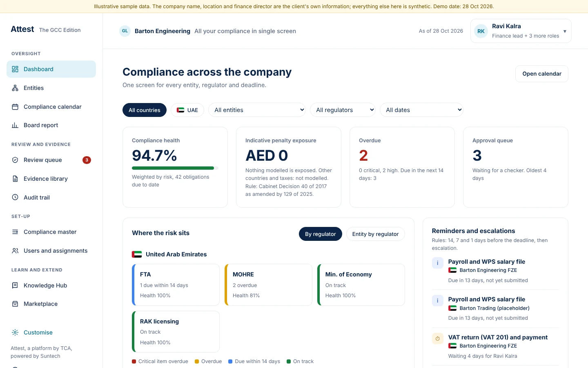Viewport: 588px width, 368px height.
Task: Go to Entities page
Action: pos(51,88)
